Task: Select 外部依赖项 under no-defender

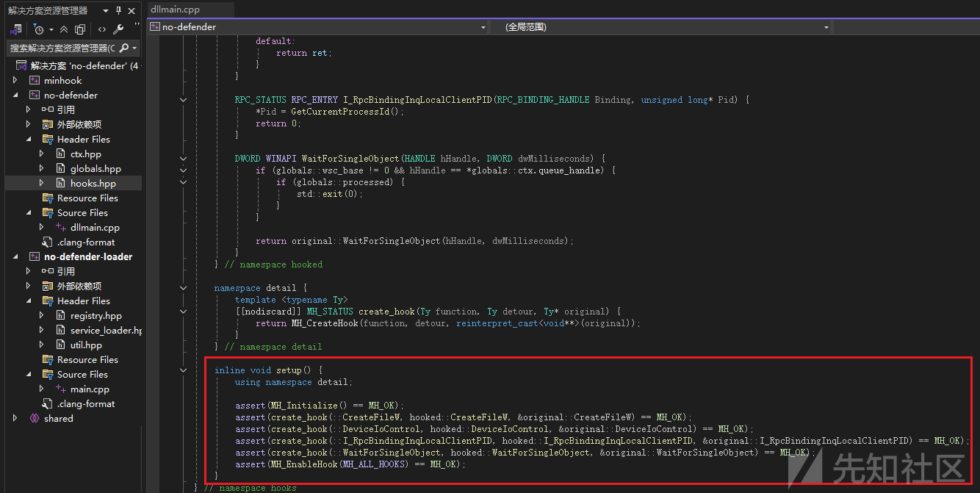Action: tap(79, 124)
